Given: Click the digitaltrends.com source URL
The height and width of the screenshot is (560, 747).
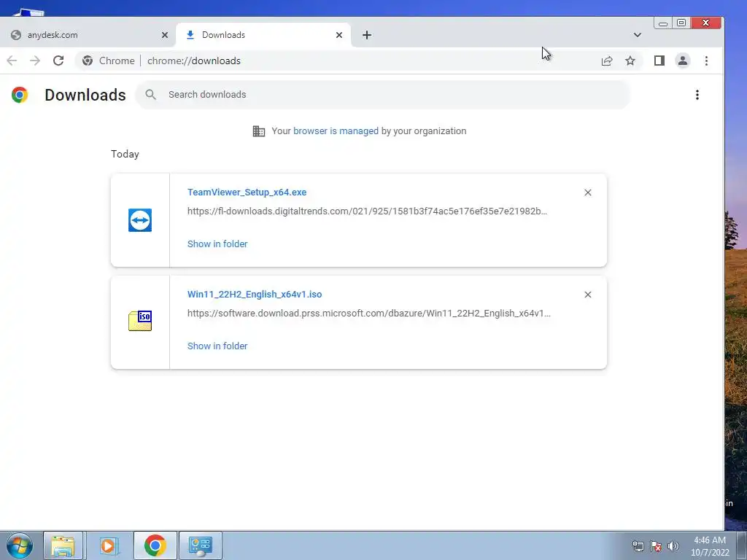Looking at the screenshot, I should (367, 211).
